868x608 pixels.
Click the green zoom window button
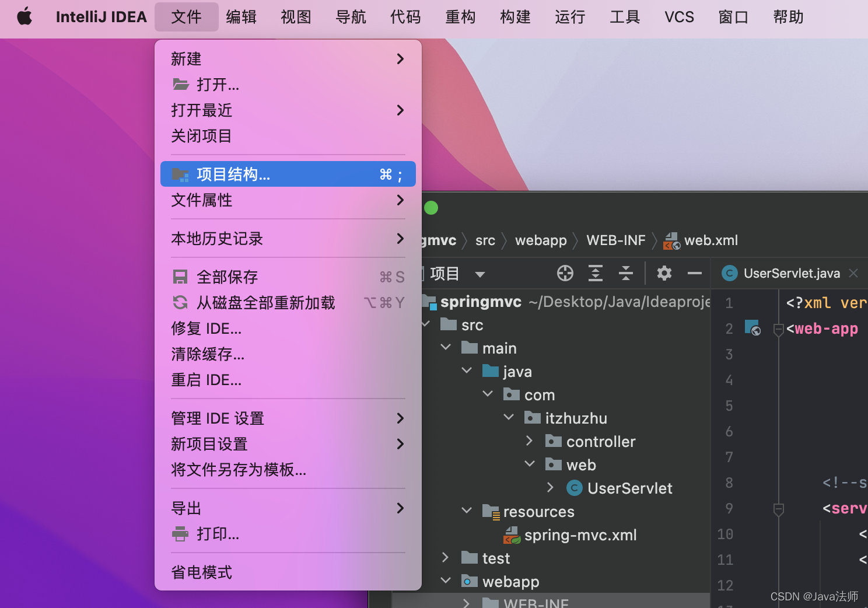(431, 208)
